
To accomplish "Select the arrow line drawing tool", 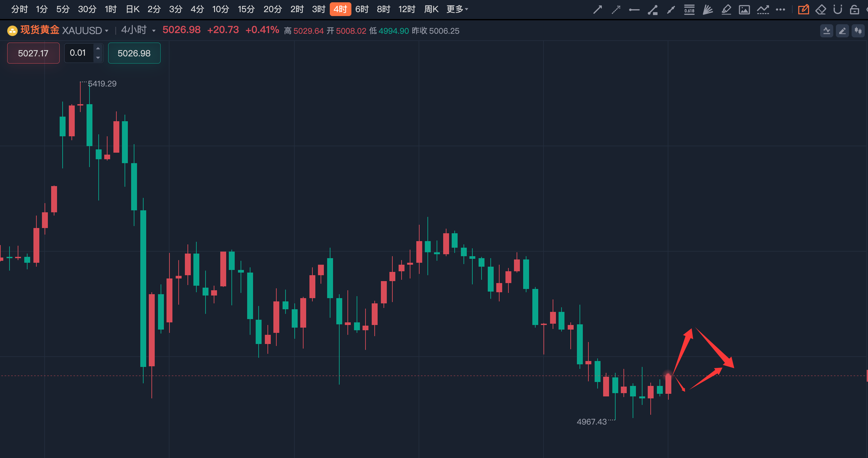I will point(598,10).
